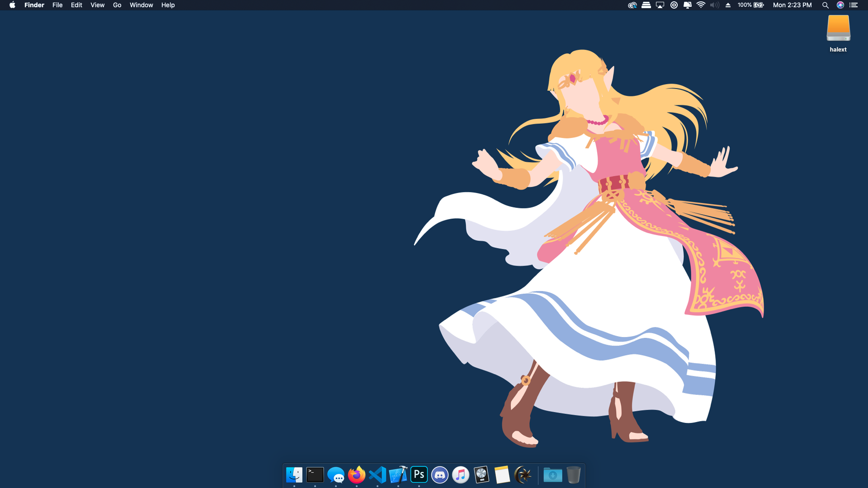Screen dimensions: 868x488
Task: Open the battery status showing 100%
Action: click(751, 5)
